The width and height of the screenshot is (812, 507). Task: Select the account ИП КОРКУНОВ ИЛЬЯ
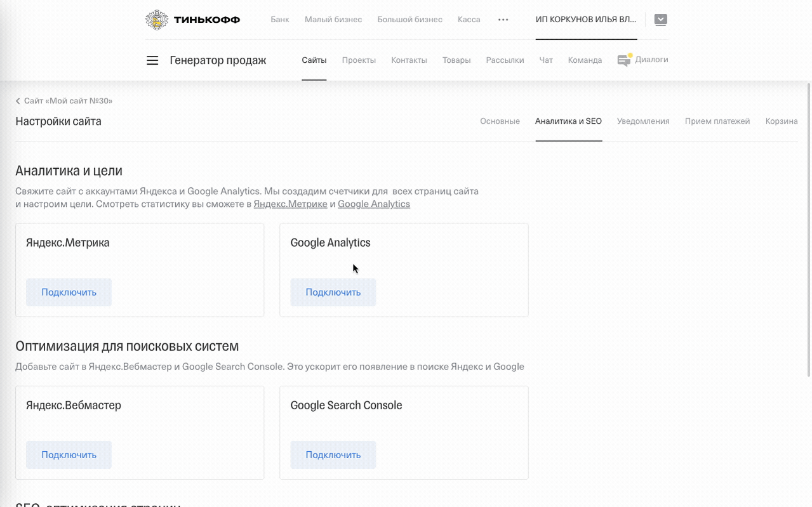[x=586, y=20]
